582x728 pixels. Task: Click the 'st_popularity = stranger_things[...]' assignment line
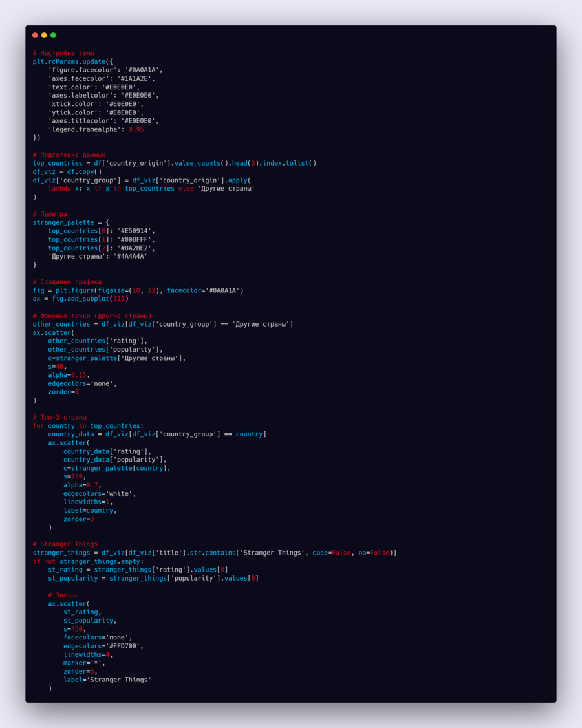(153, 579)
